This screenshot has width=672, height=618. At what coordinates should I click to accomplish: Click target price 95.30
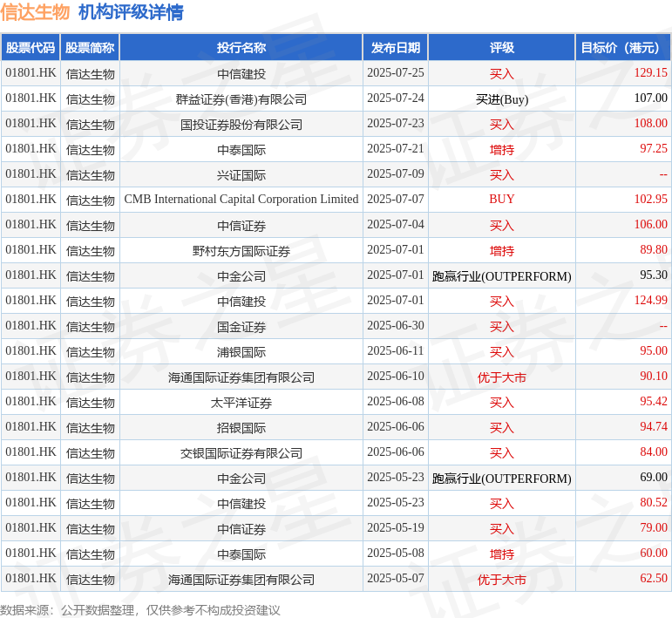click(x=654, y=275)
